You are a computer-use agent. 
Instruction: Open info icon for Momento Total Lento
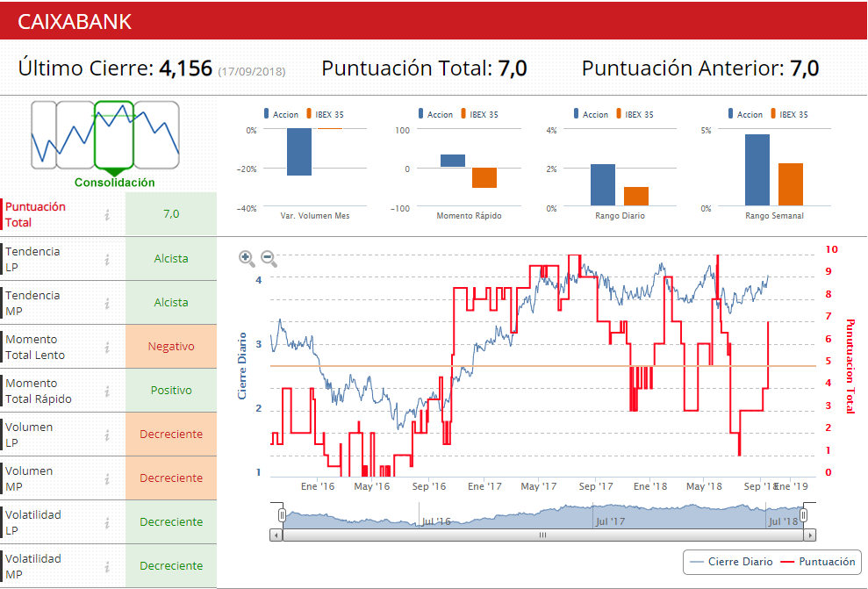click(x=107, y=347)
